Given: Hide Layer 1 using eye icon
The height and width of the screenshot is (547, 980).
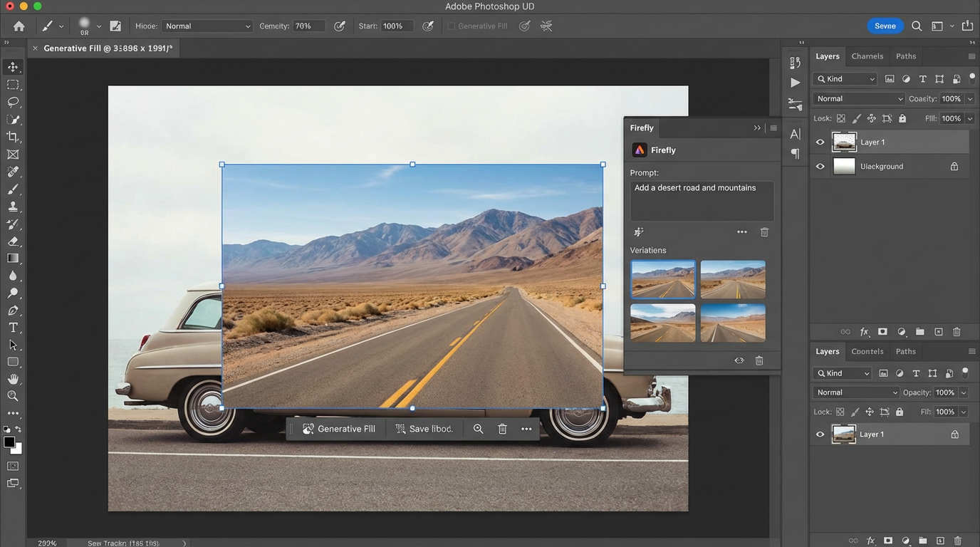Looking at the screenshot, I should click(820, 142).
